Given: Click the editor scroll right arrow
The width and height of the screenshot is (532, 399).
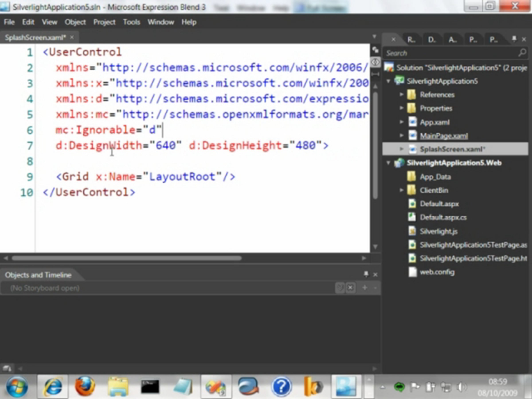Looking at the screenshot, I should tap(364, 258).
